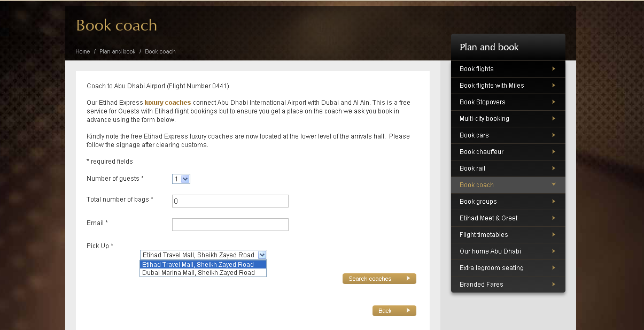Open Number of guests dropdown
The width and height of the screenshot is (644, 330).
(x=181, y=179)
